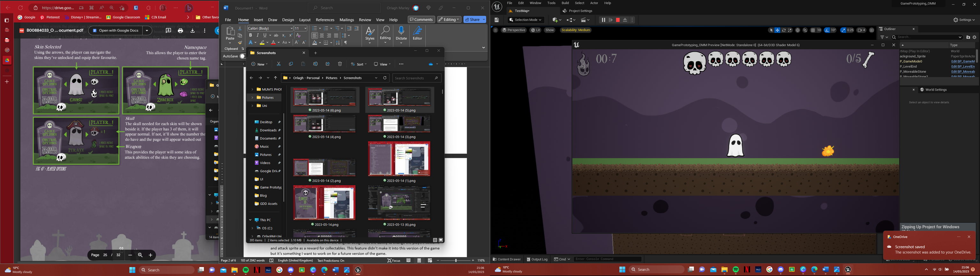Open the Settings dropdown in Unreal toolbar
The height and width of the screenshot is (276, 980).
(964, 20)
